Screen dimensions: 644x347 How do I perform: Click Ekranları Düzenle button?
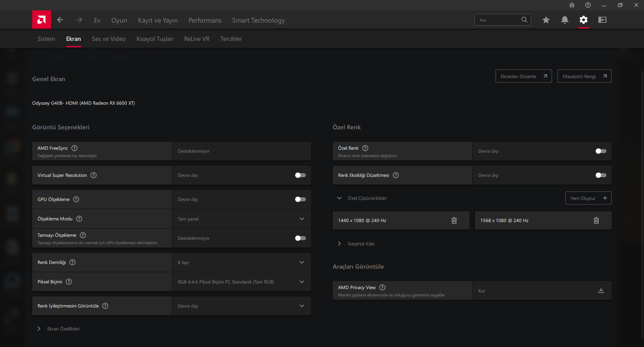tap(524, 76)
